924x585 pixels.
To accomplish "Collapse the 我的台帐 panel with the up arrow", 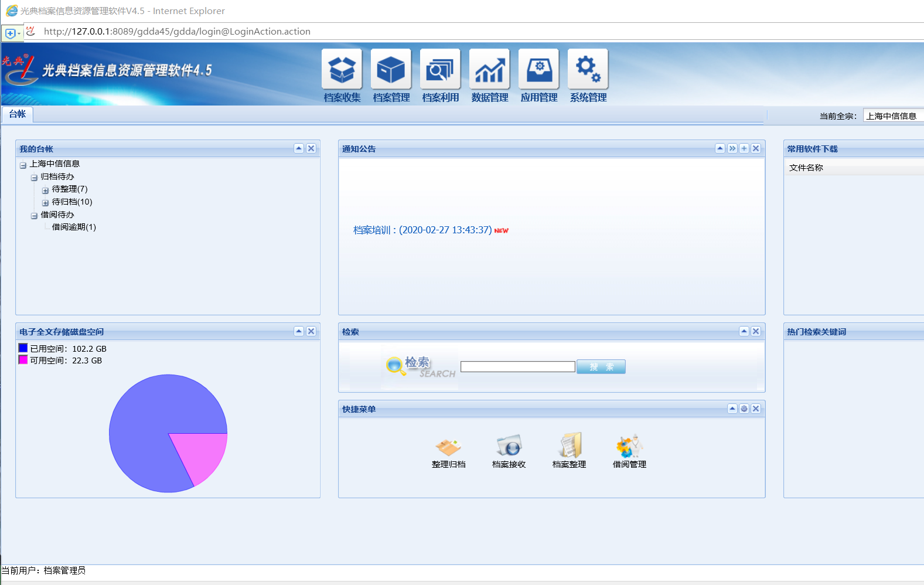I will (299, 148).
